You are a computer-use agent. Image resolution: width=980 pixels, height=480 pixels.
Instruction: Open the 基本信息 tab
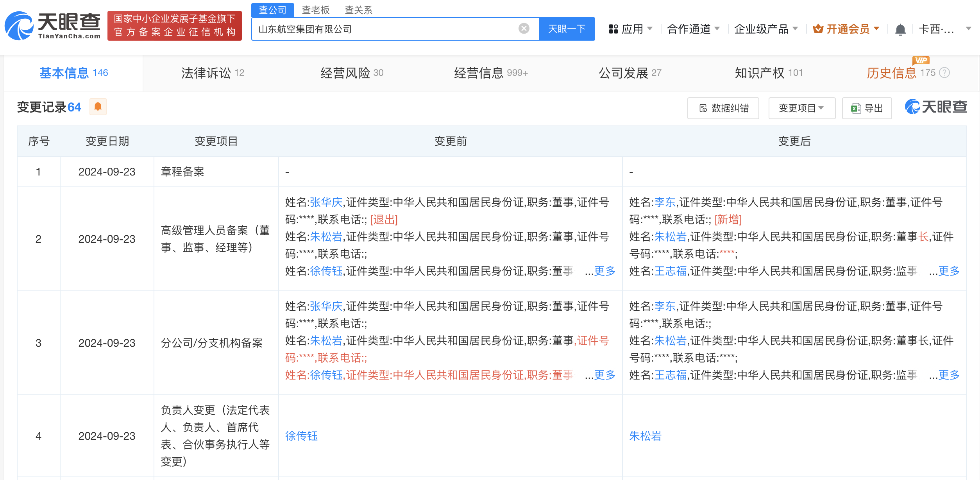click(x=74, y=73)
